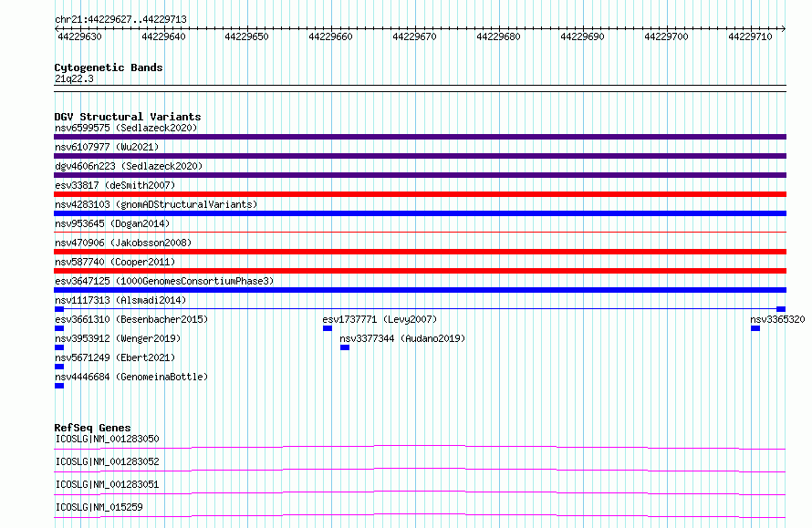
Task: Open variant label esv3647125 (1000GenomesConsortiumPhase3)
Action: pos(164,281)
